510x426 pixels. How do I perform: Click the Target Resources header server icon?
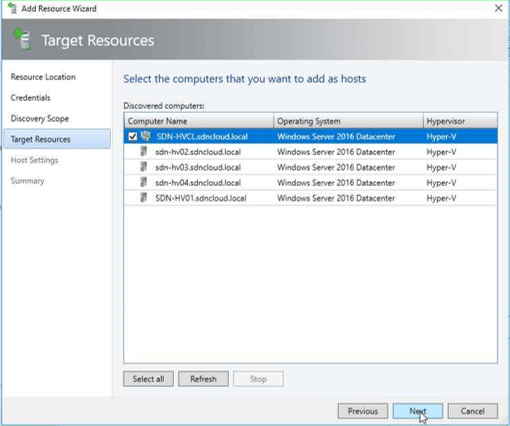tap(22, 39)
